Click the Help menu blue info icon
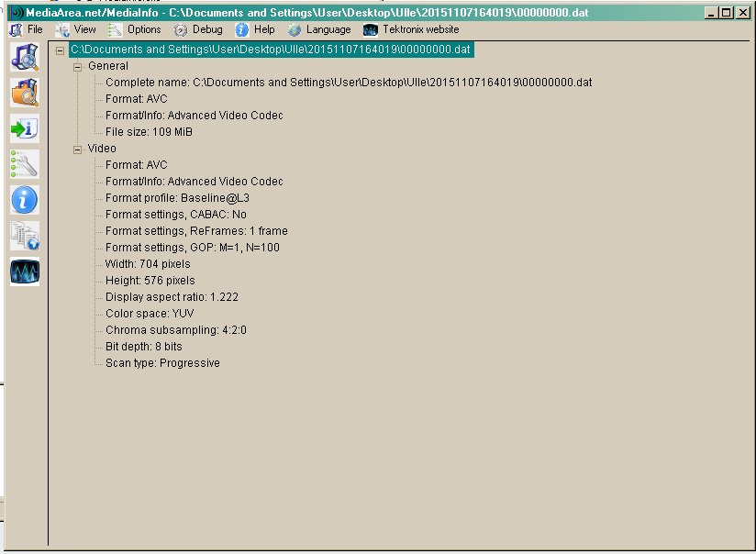 coord(242,30)
